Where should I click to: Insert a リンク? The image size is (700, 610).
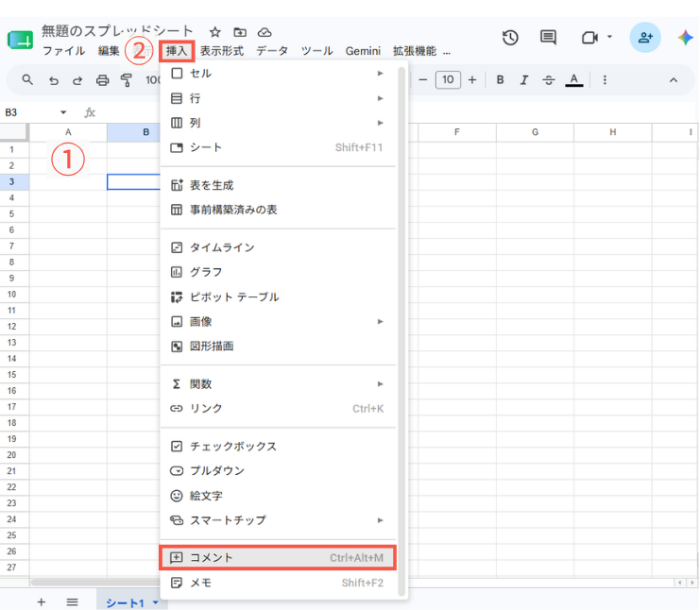tap(278, 408)
